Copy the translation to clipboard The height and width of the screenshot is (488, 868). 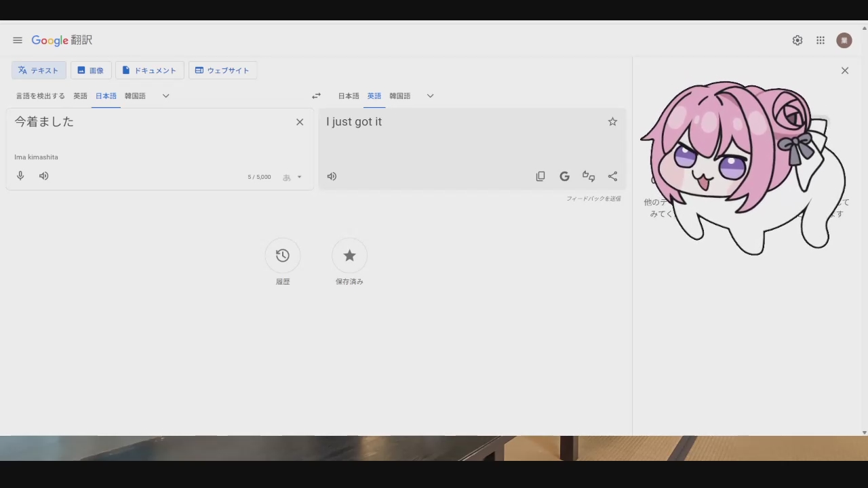540,176
